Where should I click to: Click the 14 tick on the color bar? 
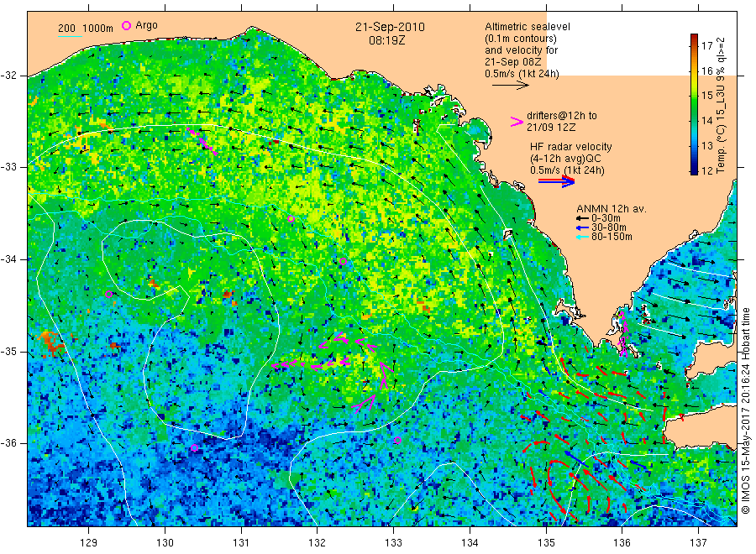pos(706,120)
